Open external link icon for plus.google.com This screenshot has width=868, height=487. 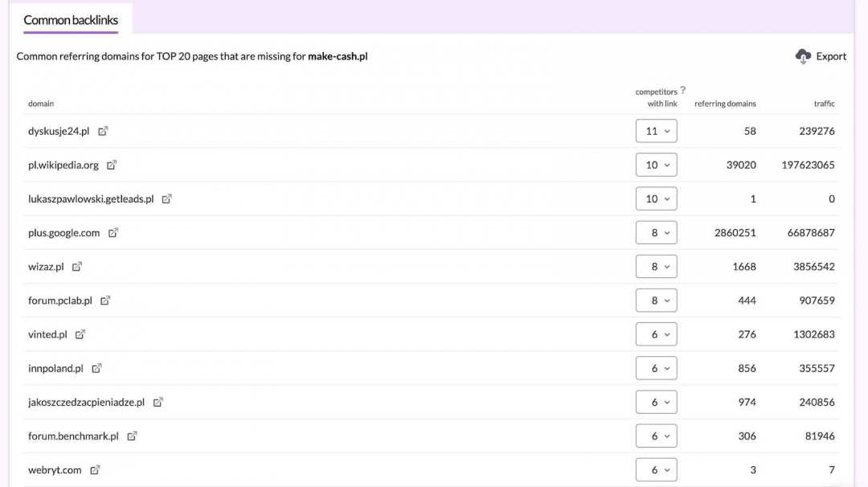[113, 233]
